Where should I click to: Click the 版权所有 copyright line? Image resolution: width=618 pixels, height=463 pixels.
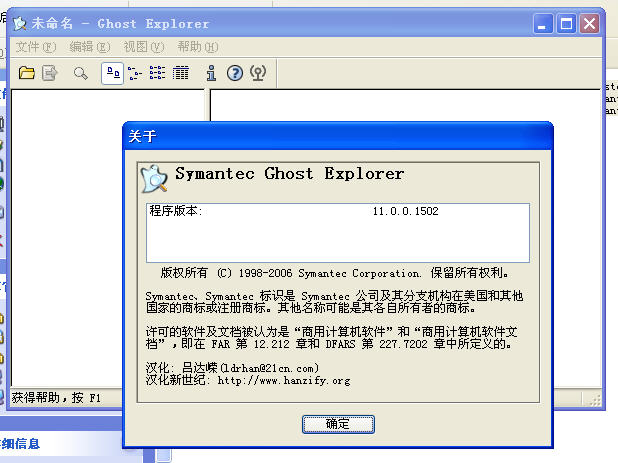(x=335, y=273)
